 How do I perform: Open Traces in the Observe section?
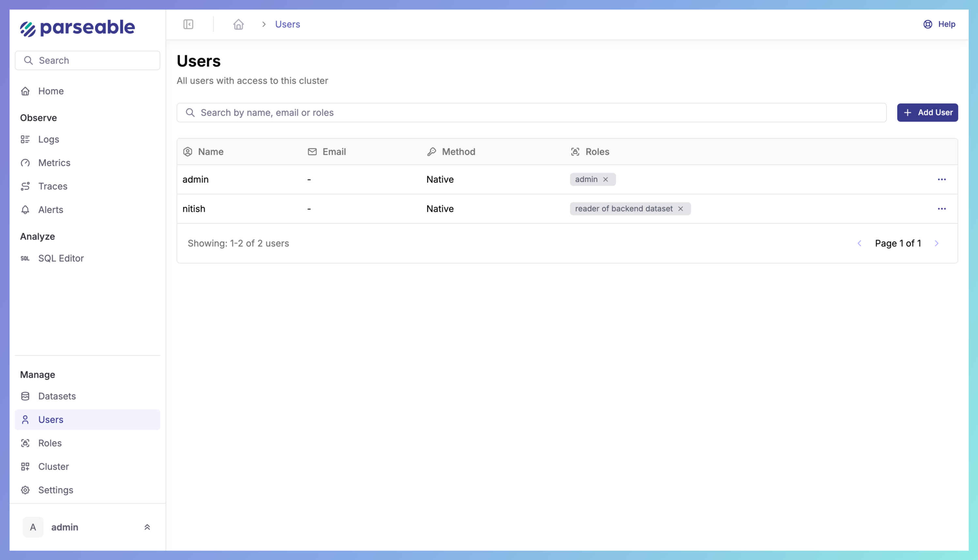click(53, 186)
